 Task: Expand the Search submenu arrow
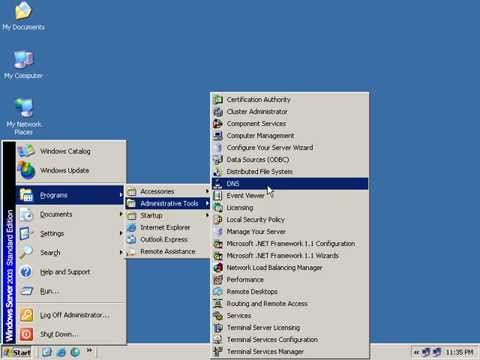pyautogui.click(x=121, y=252)
